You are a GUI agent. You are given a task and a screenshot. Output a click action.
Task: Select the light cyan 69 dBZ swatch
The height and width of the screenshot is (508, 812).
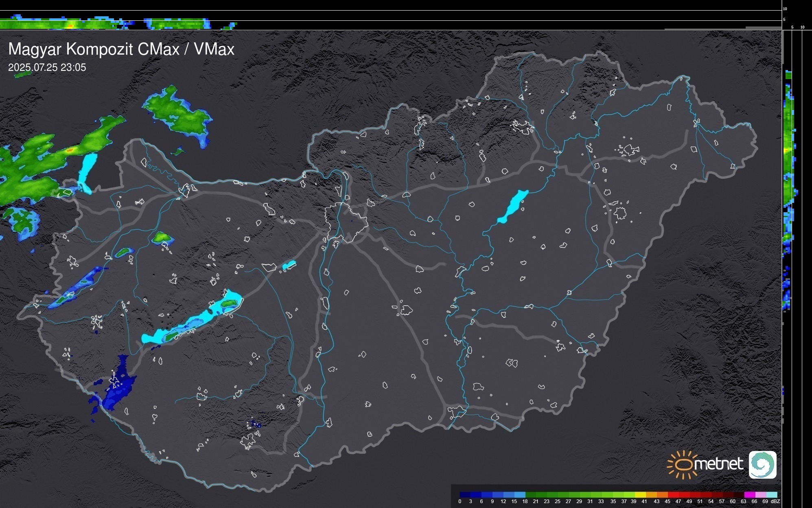[771, 495]
